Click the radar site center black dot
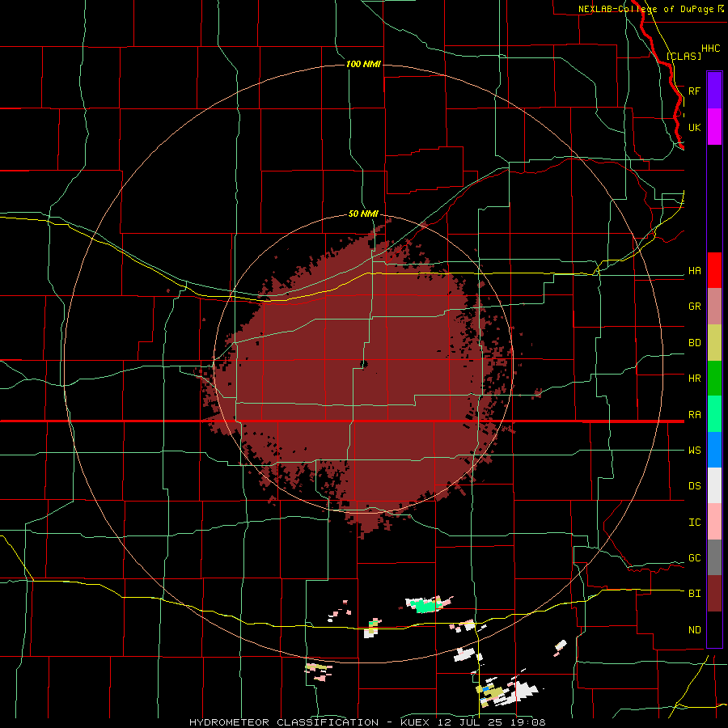The image size is (728, 728). (x=364, y=365)
